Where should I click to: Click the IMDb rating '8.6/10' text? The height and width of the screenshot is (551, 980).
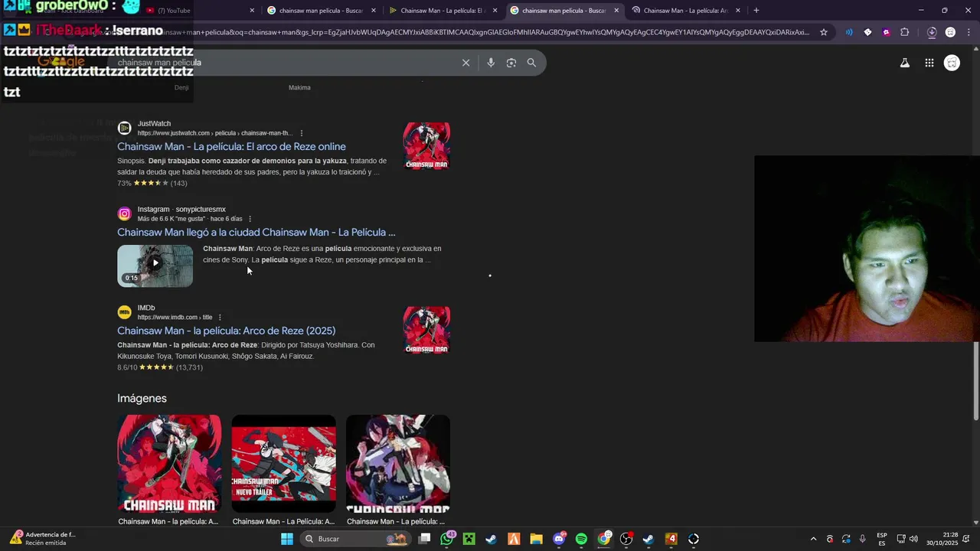click(127, 368)
